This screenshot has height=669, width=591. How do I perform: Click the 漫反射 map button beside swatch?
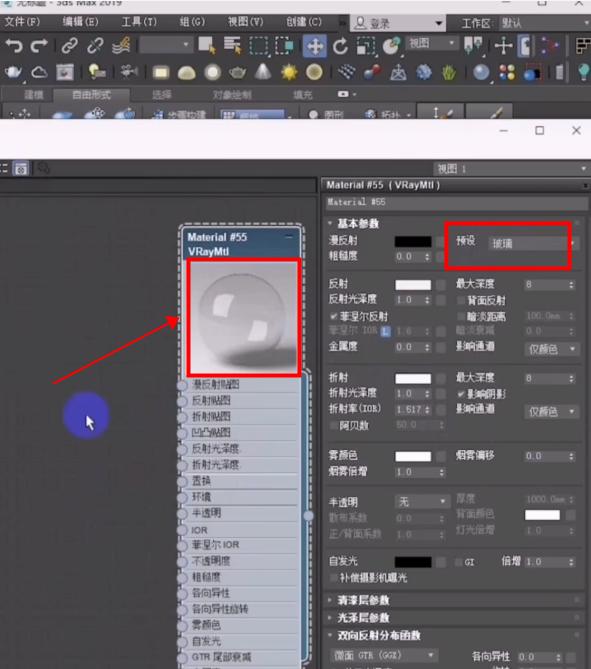tap(440, 241)
